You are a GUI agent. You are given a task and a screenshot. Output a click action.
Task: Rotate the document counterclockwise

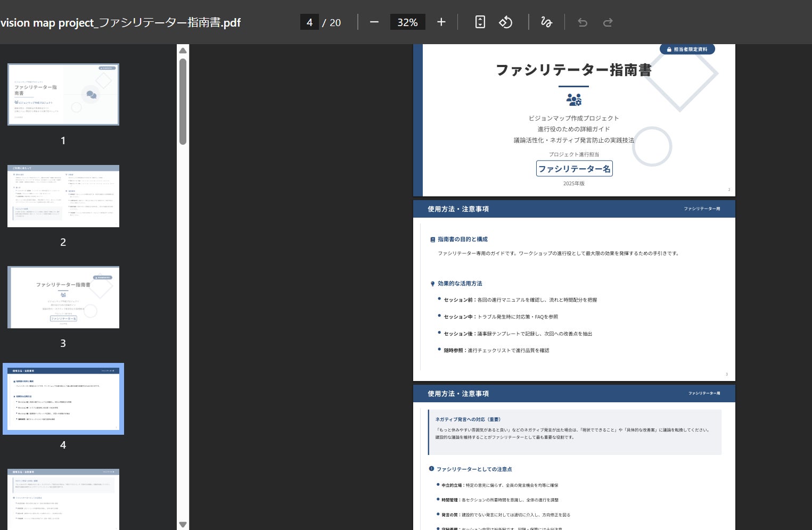(505, 22)
